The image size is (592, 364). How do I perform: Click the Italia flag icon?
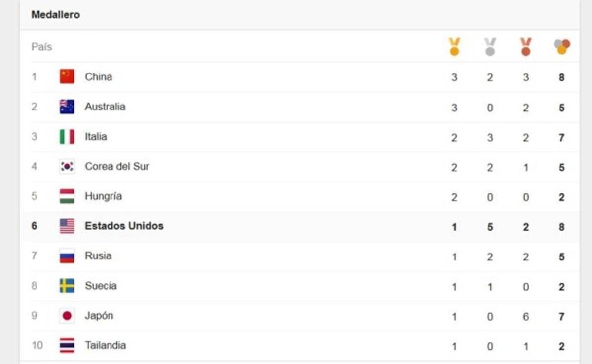(67, 137)
